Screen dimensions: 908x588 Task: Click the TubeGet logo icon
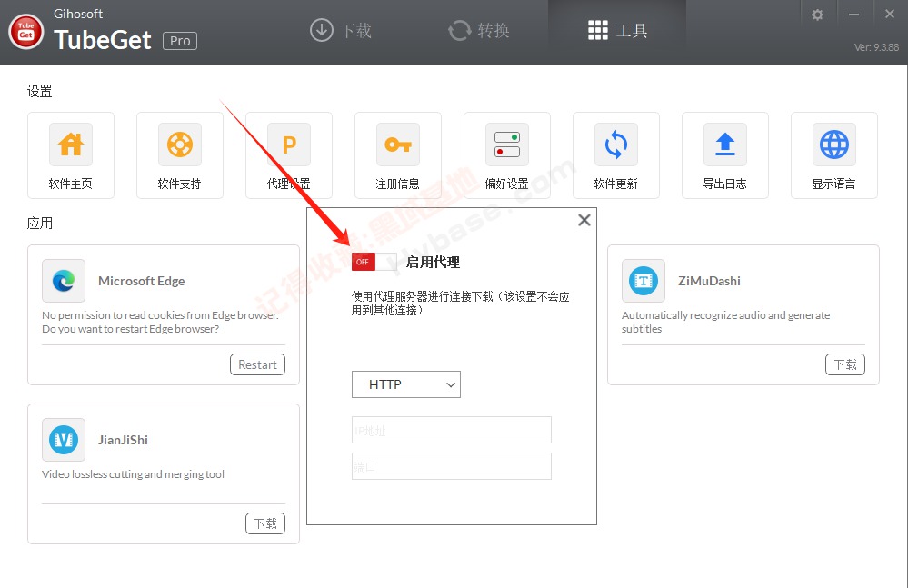[x=26, y=31]
